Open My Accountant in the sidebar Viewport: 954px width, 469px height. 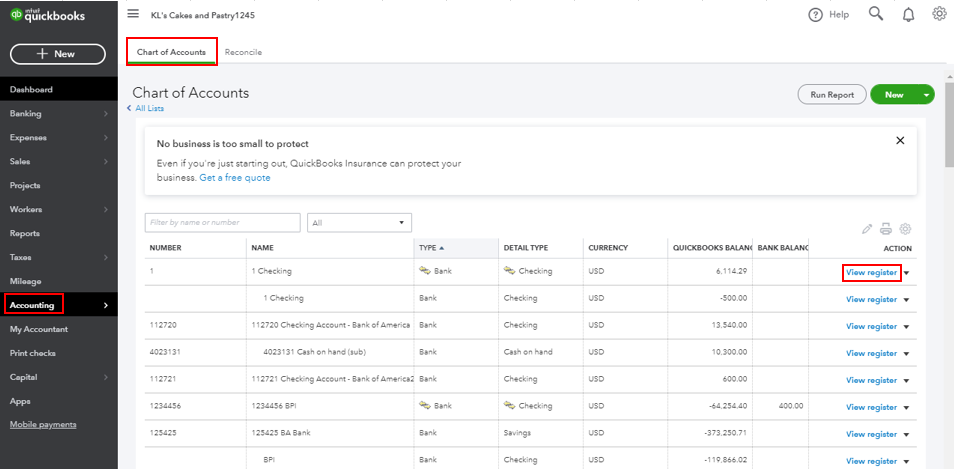click(x=58, y=329)
